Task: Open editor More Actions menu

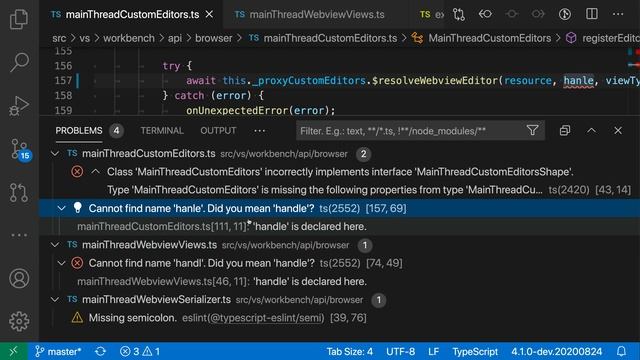Action: click(x=618, y=14)
